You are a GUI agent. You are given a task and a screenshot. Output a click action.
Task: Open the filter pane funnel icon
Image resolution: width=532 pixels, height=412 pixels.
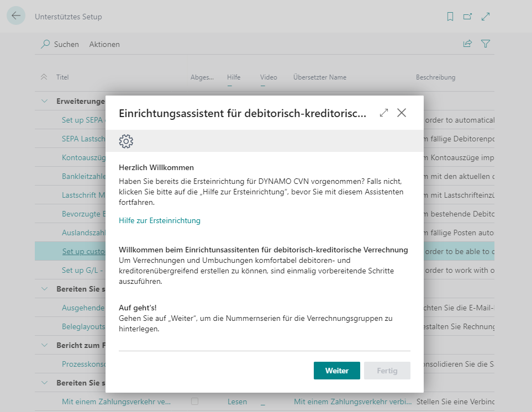click(x=486, y=44)
